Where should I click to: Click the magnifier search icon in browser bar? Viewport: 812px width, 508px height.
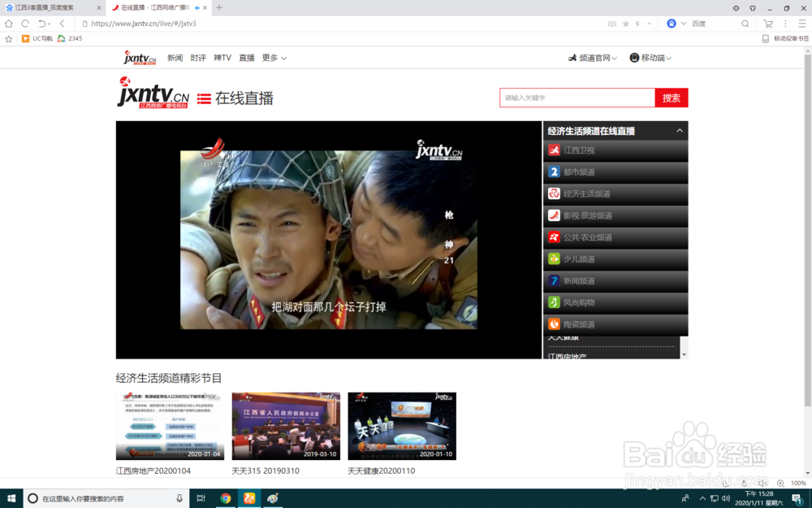[745, 24]
